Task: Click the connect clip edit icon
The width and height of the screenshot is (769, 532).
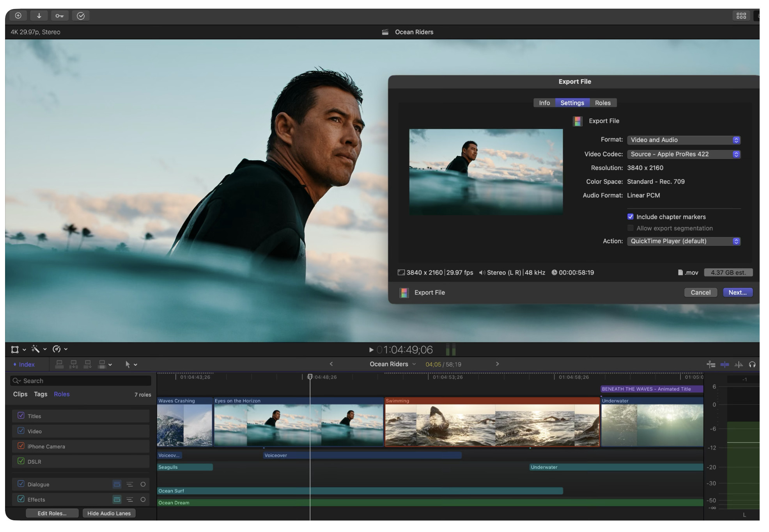Action: point(59,364)
